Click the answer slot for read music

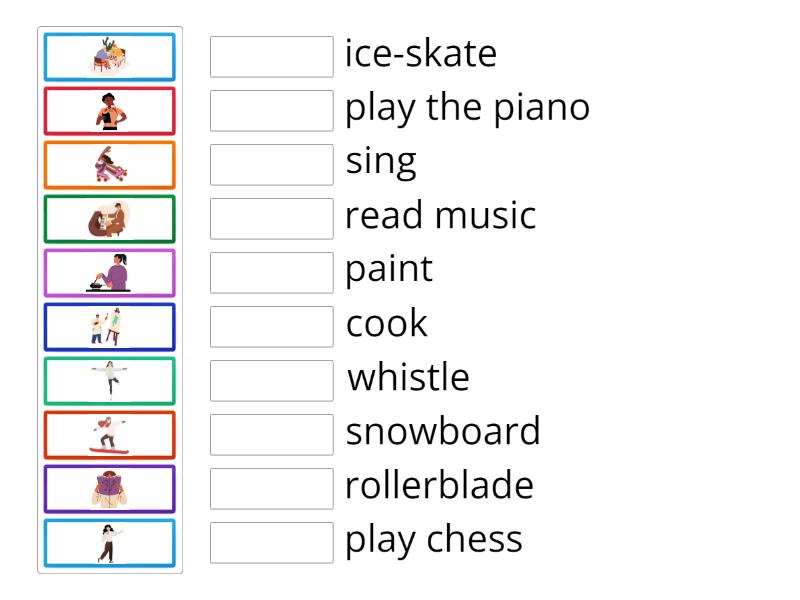point(272,219)
